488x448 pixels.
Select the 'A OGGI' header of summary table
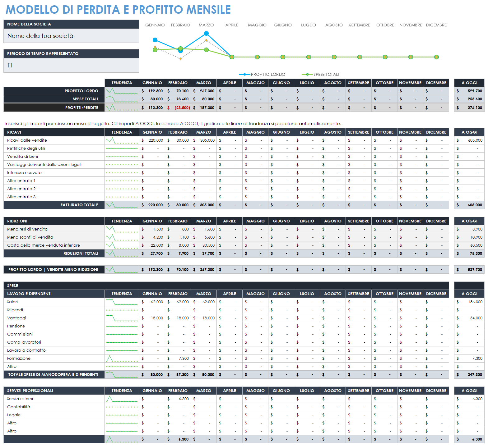click(x=469, y=83)
